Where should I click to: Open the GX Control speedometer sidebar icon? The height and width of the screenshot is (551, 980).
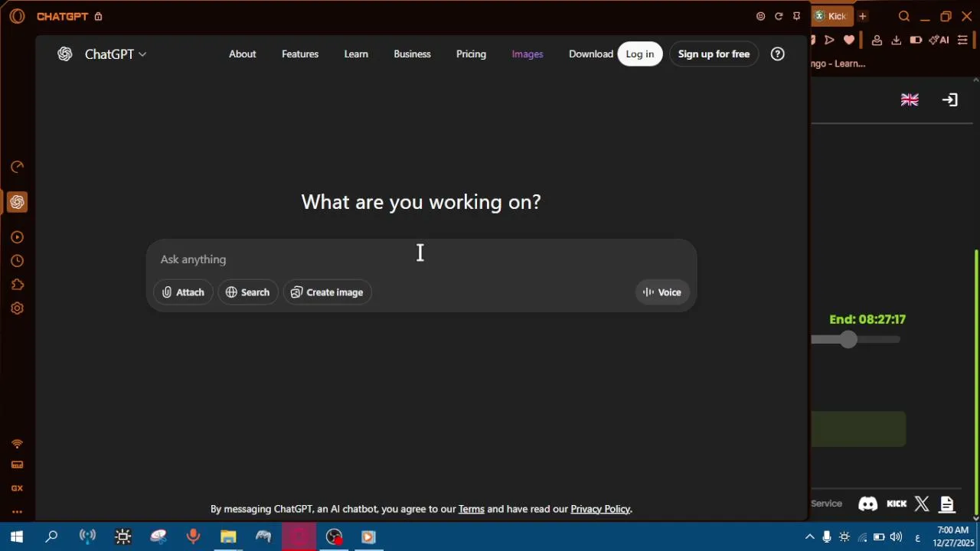(x=17, y=167)
